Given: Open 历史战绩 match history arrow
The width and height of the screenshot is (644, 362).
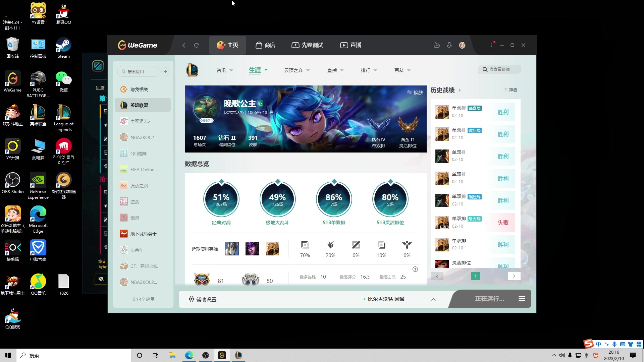Looking at the screenshot, I should tap(460, 90).
